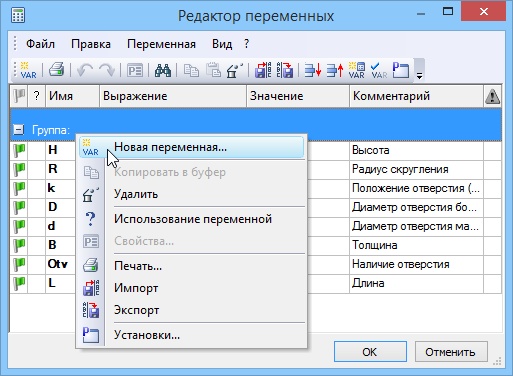Viewport: 513px width, 376px height.
Task: Collapse the Группа group with minus box
Action: click(x=18, y=129)
